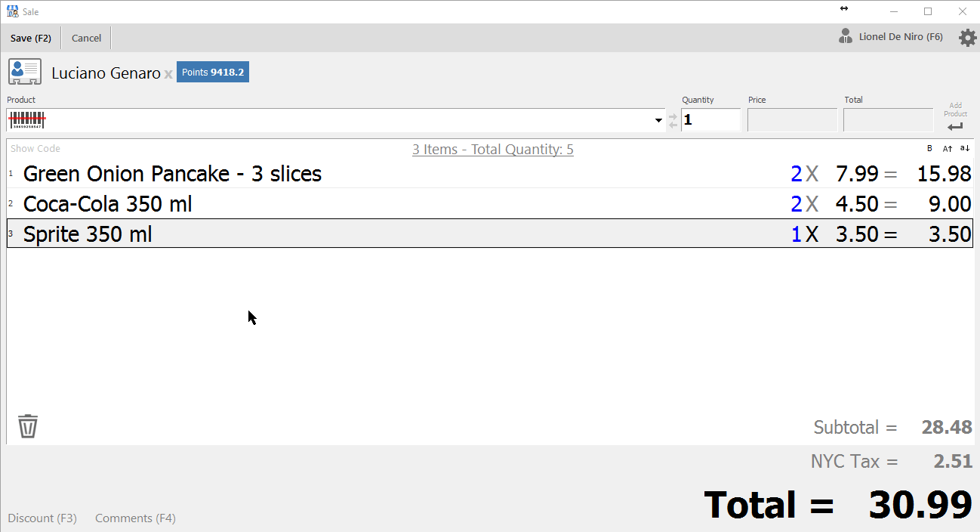Decrease the list font size

(964, 149)
